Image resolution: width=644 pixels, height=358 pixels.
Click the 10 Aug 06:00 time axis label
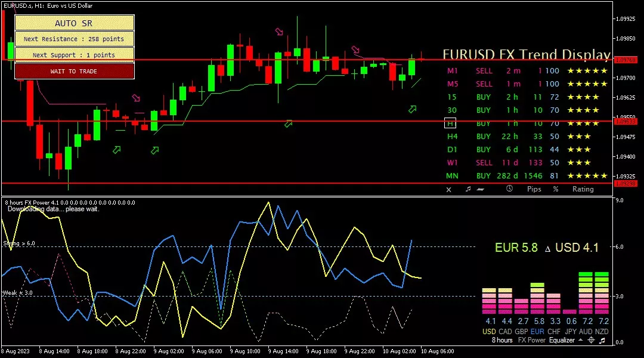pyautogui.click(x=438, y=351)
